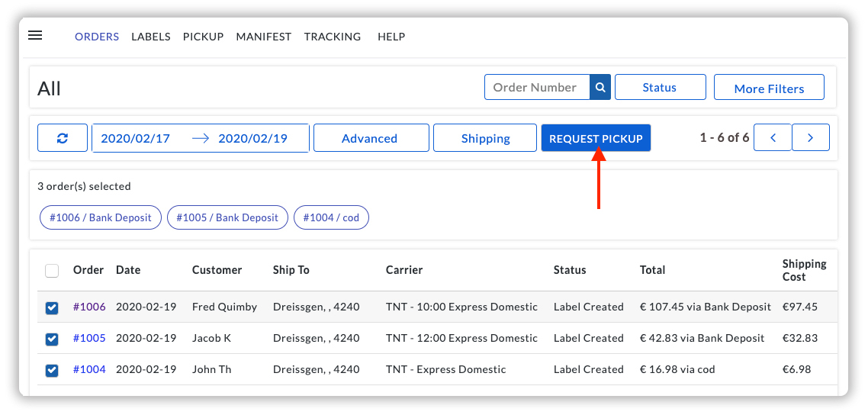Screen dimensions: 868x415
Task: Click the 1 - 6 of 6 counter
Action: coord(724,137)
